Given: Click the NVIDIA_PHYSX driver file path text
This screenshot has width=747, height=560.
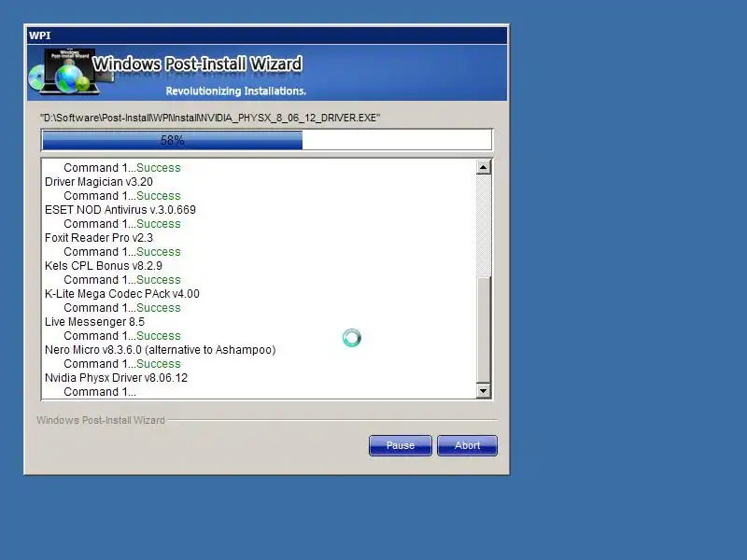Looking at the screenshot, I should click(x=210, y=118).
